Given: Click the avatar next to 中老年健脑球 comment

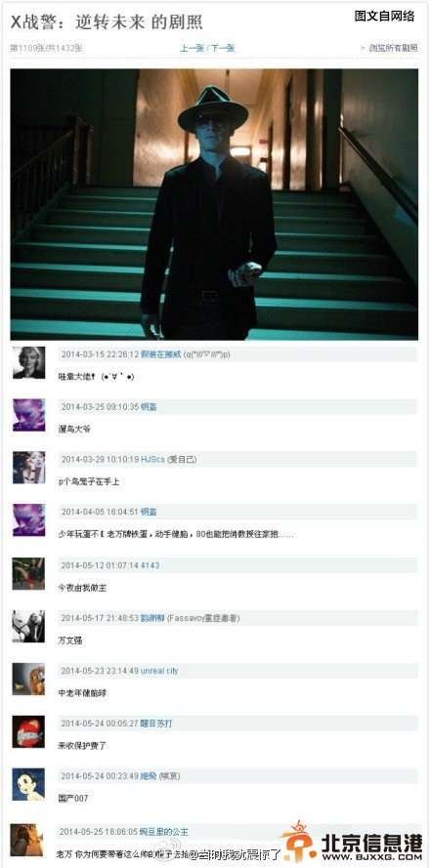Looking at the screenshot, I should [28, 679].
